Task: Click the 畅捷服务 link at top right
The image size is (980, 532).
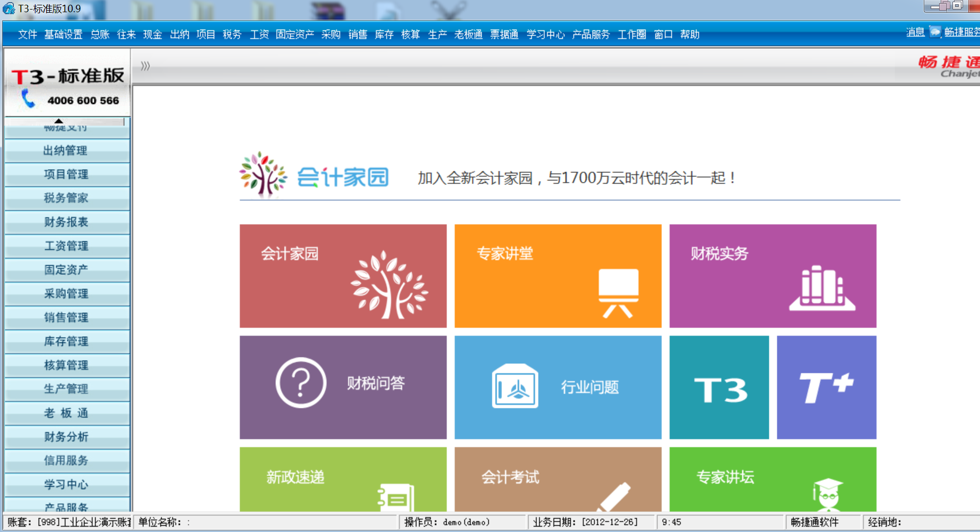Action: (x=961, y=32)
